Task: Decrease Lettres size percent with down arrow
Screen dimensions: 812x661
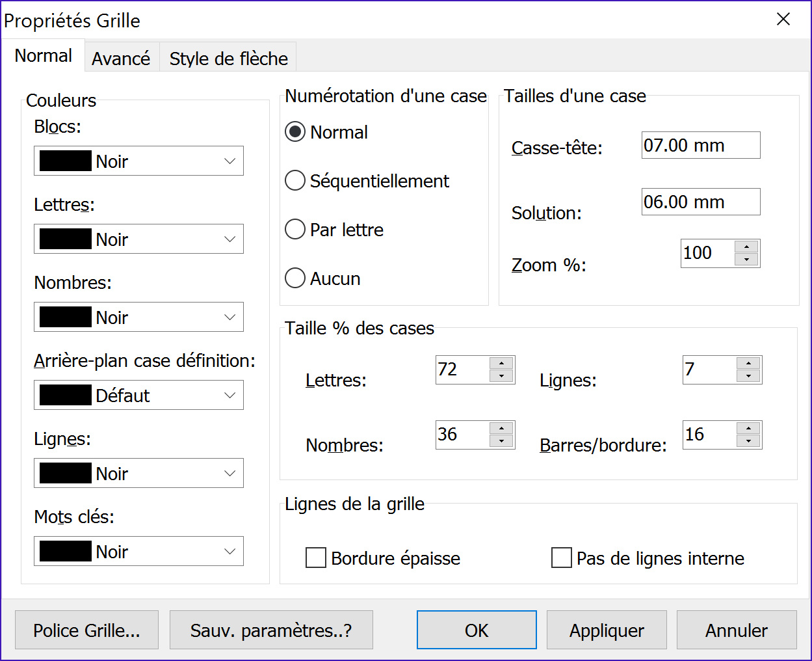Action: tap(501, 376)
